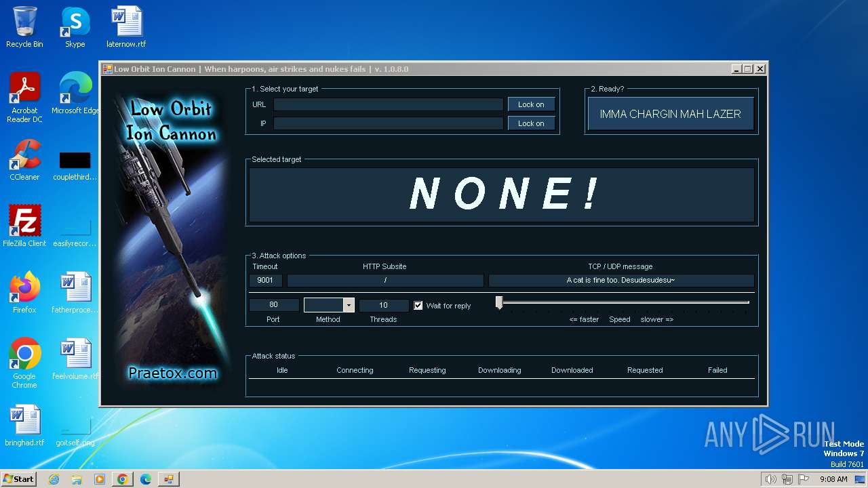868x488 pixels.
Task: Open the media player taskbar icon
Action: pyautogui.click(x=100, y=479)
